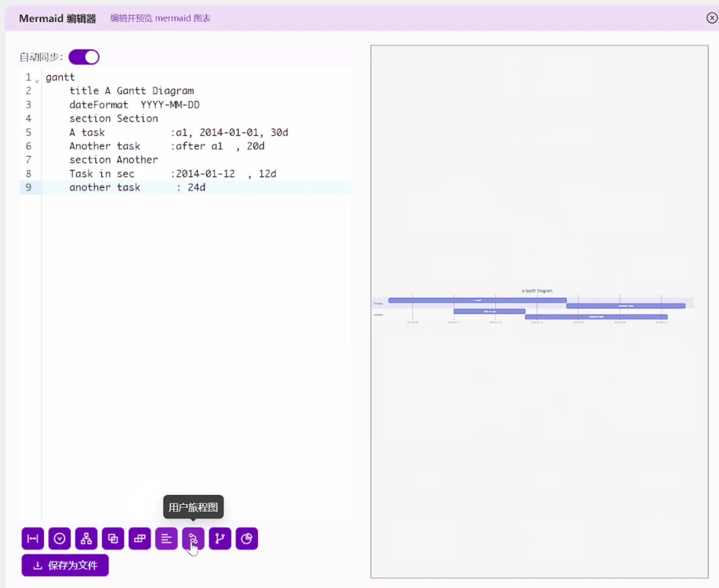Image resolution: width=719 pixels, height=588 pixels.
Task: Click the 'dateFormat YYYY-MM-DD' code line
Action: pos(134,105)
